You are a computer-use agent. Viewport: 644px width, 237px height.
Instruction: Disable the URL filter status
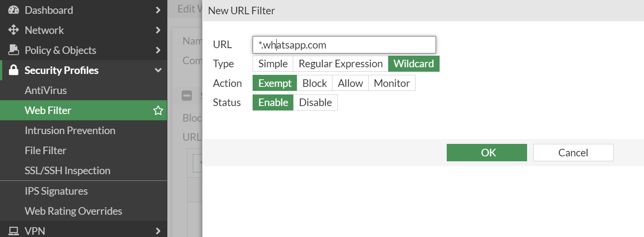pos(316,102)
